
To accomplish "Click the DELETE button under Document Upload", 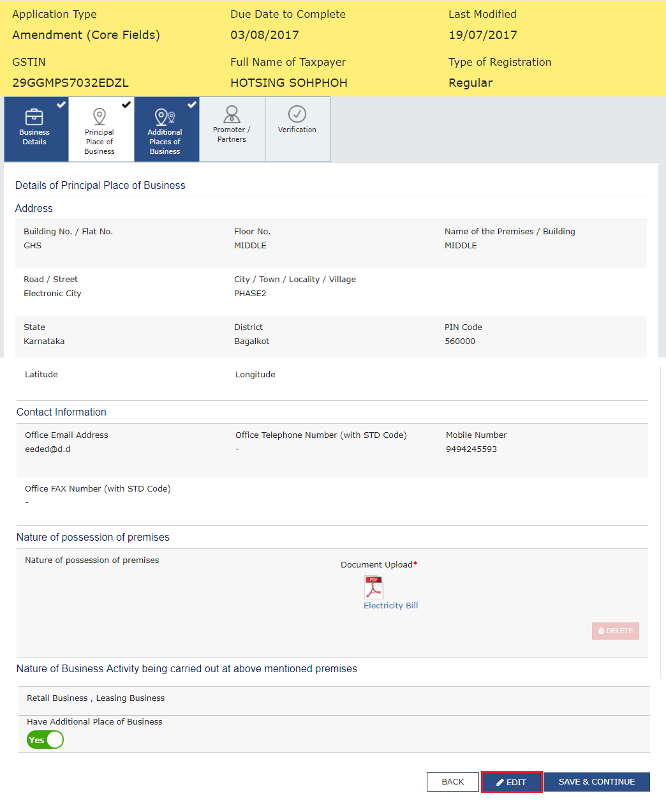I will pyautogui.click(x=615, y=631).
